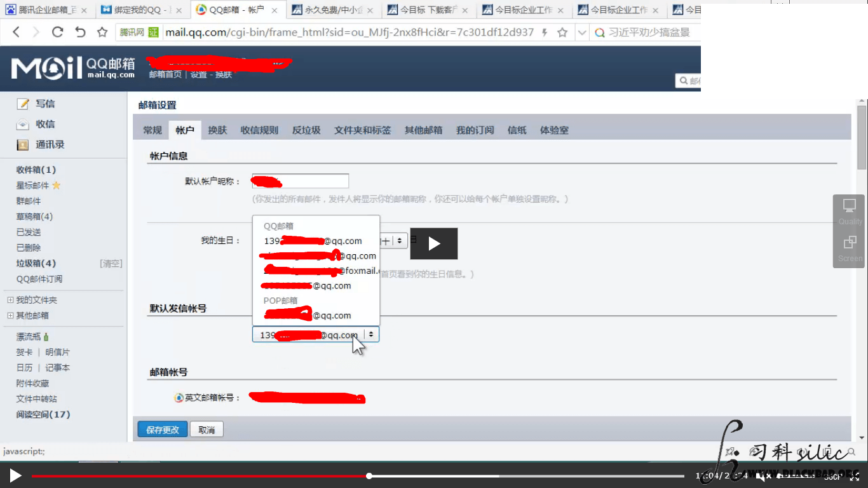Close the 永久免费/中小企 tab
Image resolution: width=868 pixels, height=488 pixels.
point(370,10)
